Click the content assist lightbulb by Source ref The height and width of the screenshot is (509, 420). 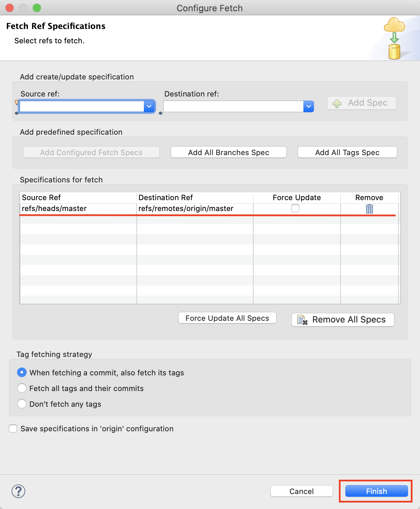(16, 102)
